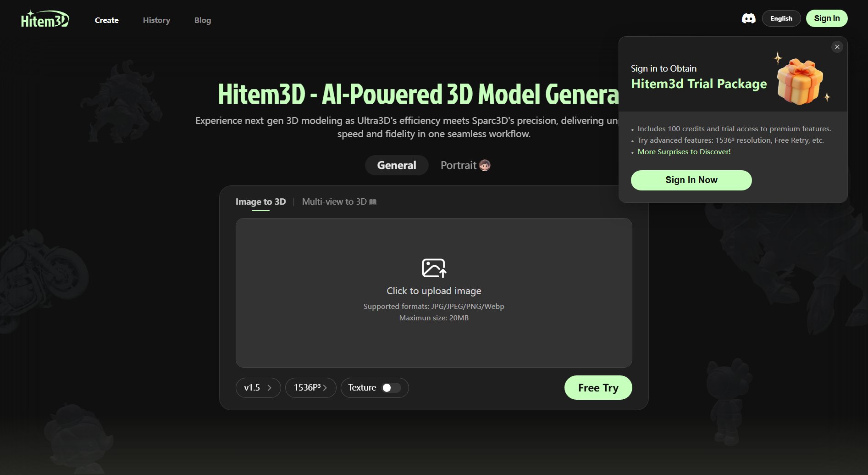868x475 pixels.
Task: Open the v1.5 version selector
Action: coord(258,388)
